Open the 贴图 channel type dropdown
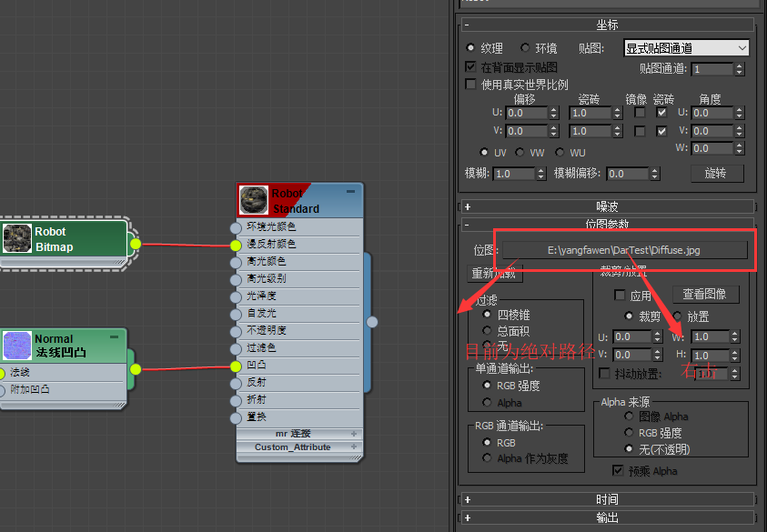Screen dimensions: 767x532 686,48
